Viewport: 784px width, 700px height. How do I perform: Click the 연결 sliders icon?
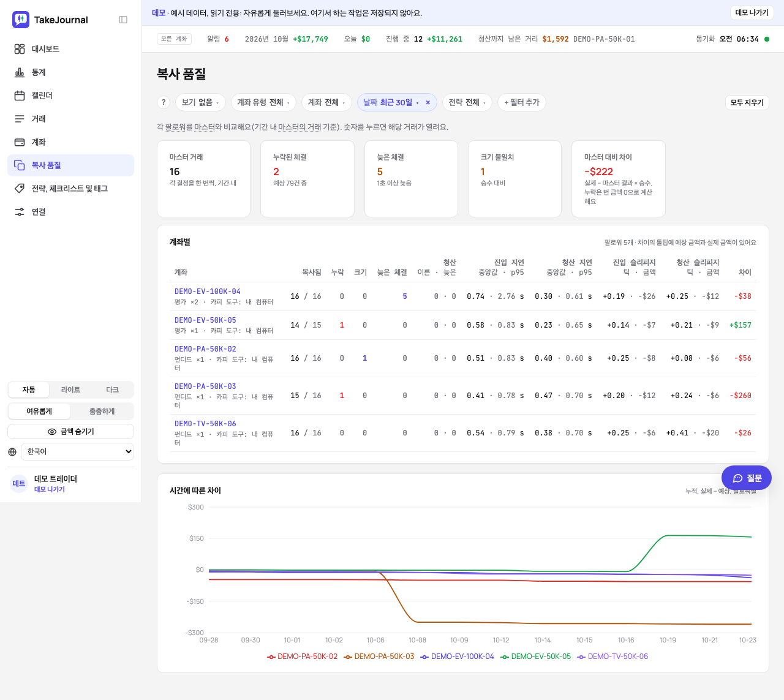(x=20, y=212)
